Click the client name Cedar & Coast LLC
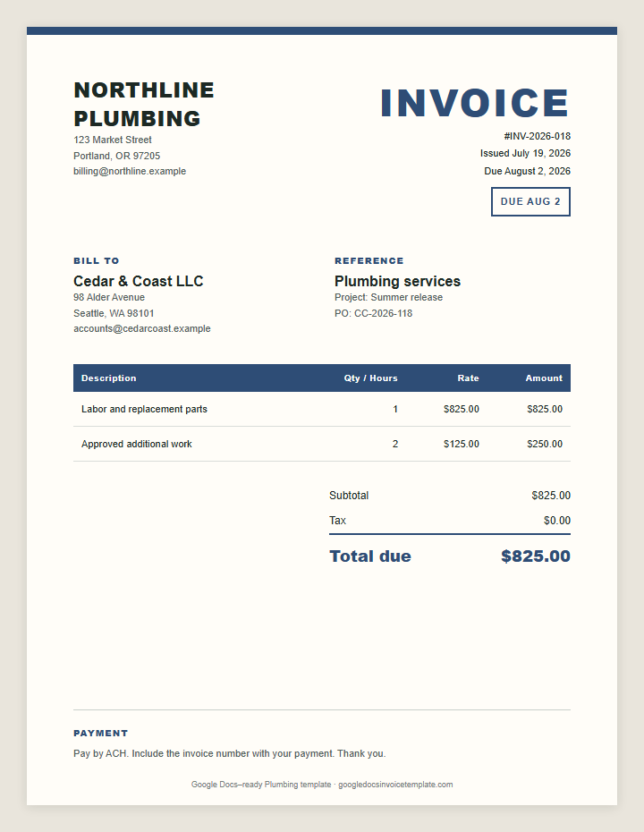This screenshot has height=832, width=644. (x=139, y=281)
